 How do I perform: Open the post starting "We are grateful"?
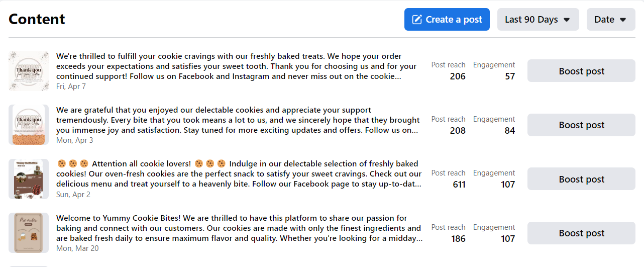(x=237, y=120)
